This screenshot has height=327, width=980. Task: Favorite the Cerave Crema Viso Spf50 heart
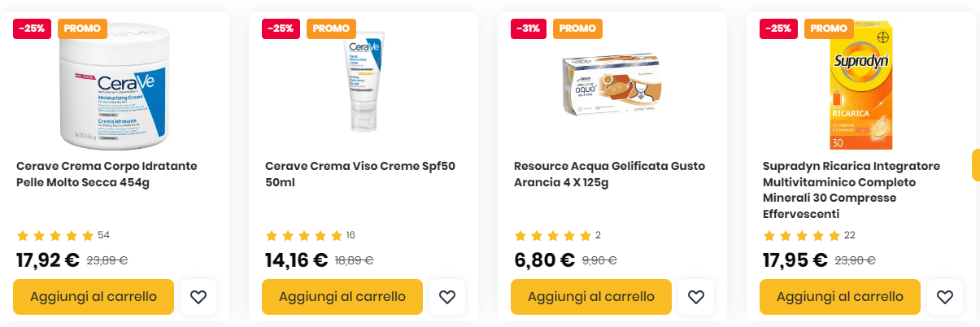click(x=446, y=297)
